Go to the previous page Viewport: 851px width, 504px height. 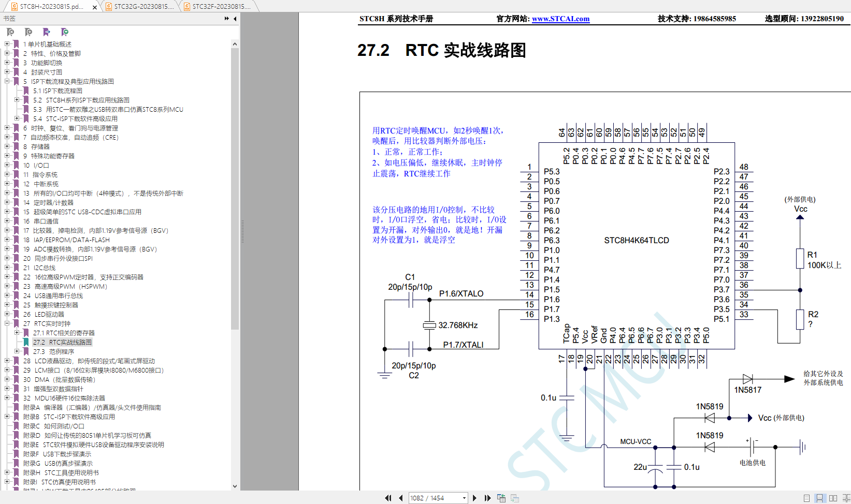401,498
